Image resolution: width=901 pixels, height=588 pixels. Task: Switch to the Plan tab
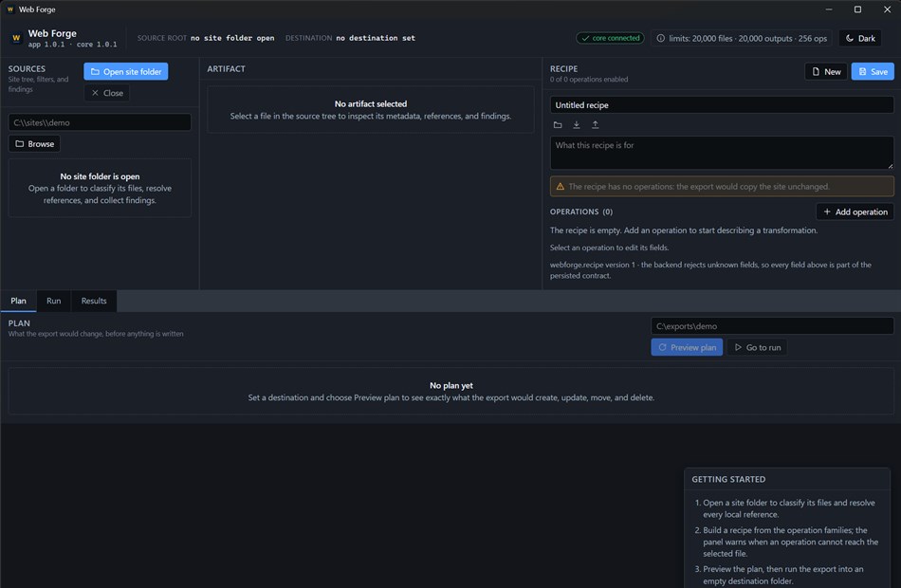tap(18, 301)
